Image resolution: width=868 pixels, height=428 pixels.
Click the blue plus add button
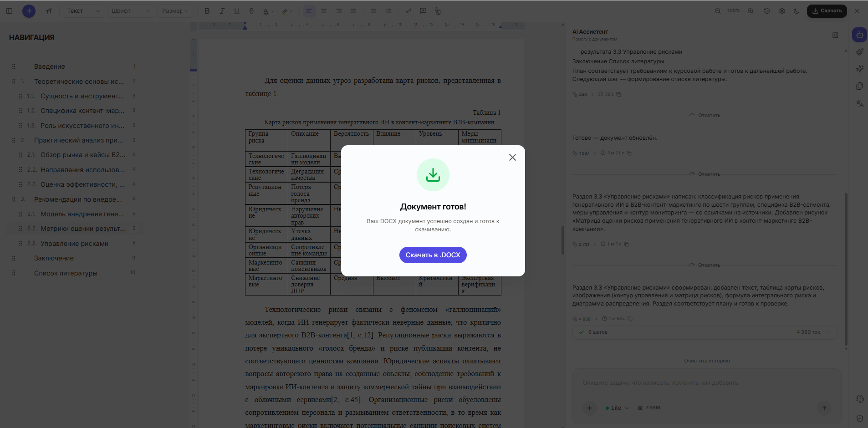pyautogui.click(x=29, y=11)
